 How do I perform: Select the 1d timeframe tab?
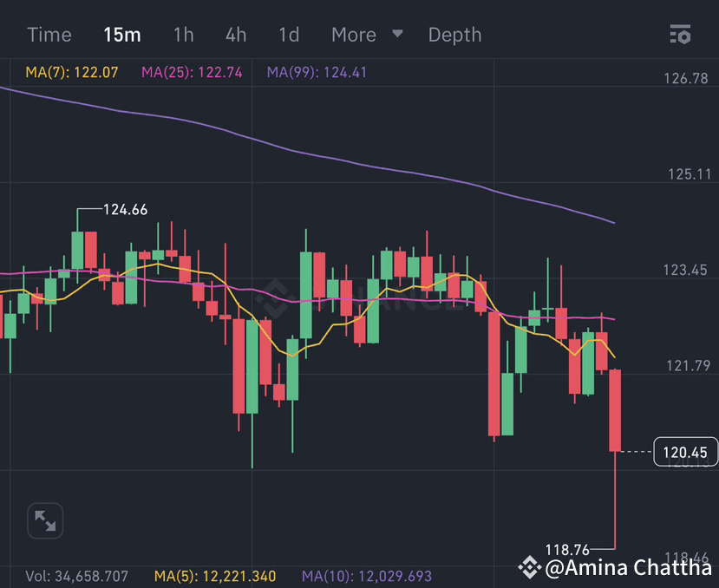point(288,35)
